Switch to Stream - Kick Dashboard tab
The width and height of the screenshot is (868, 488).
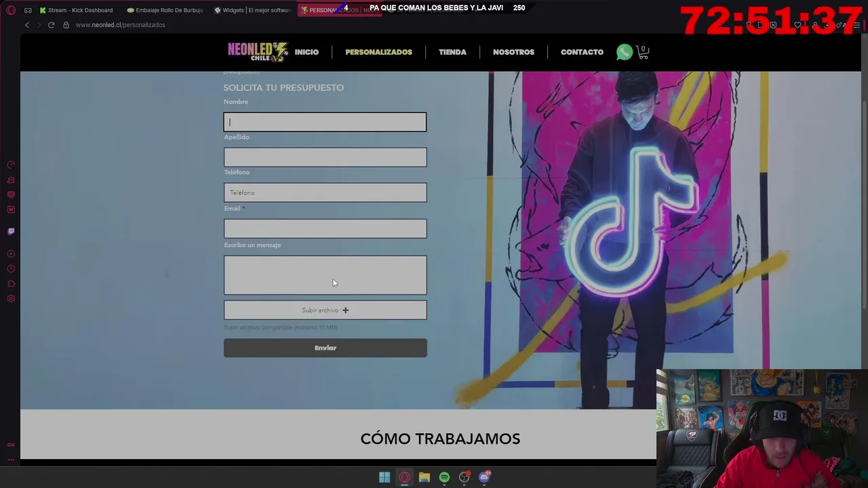point(77,10)
